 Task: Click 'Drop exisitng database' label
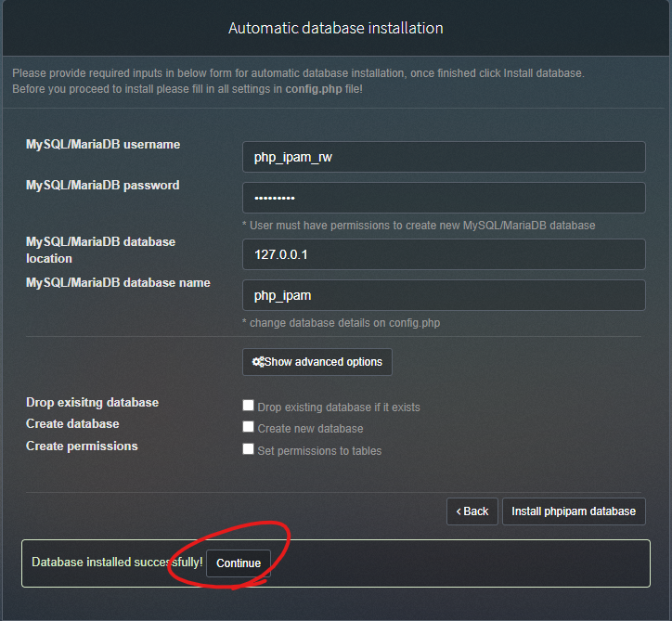click(x=92, y=403)
